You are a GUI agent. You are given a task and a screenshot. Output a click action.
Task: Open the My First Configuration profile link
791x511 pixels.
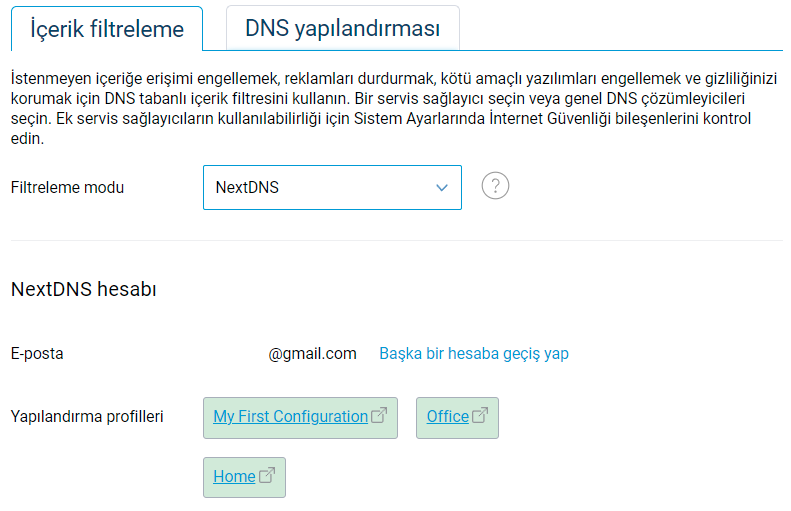pos(290,417)
